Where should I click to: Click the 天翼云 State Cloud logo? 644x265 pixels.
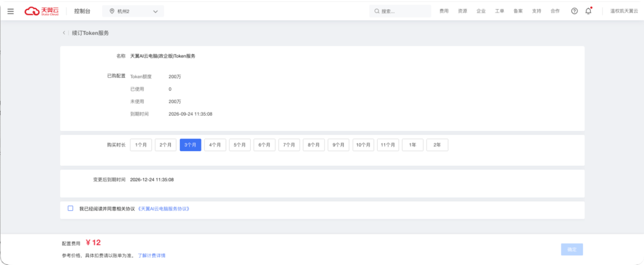pos(41,11)
